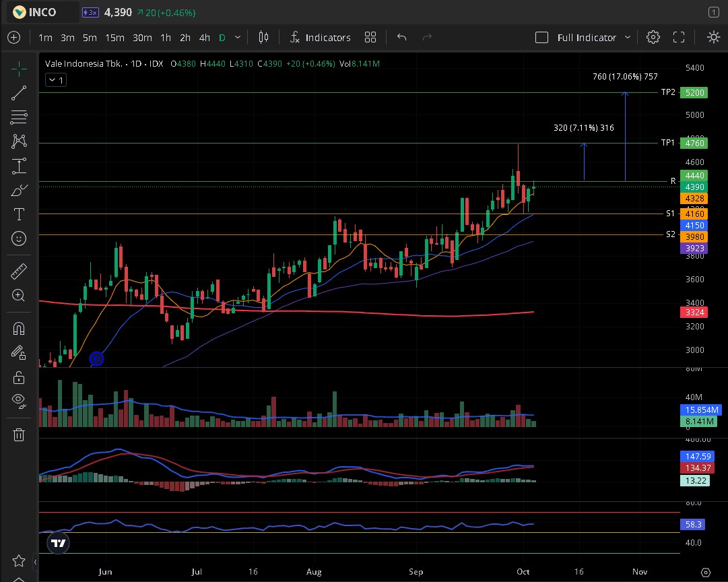The image size is (728, 582).
Task: Click the blue event marker on chart
Action: click(96, 359)
